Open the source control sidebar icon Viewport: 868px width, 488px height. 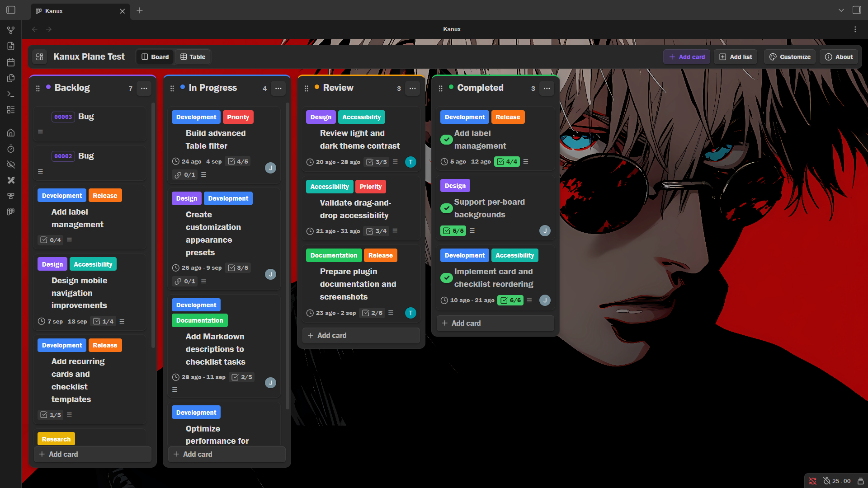(11, 30)
